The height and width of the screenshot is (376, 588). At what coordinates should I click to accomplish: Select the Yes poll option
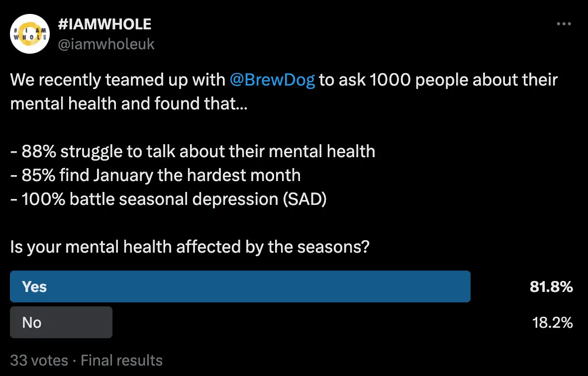[240, 286]
